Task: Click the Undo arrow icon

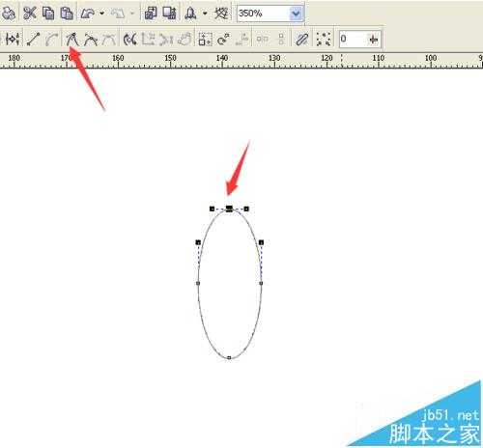Action: click(x=88, y=14)
